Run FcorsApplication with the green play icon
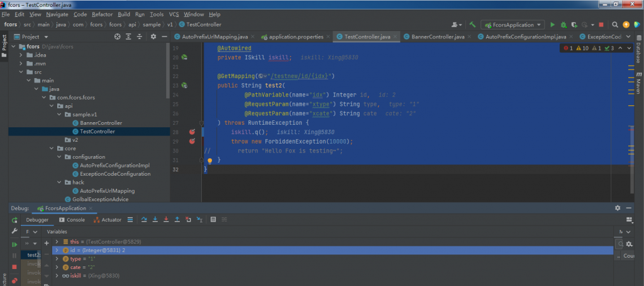 coord(552,25)
